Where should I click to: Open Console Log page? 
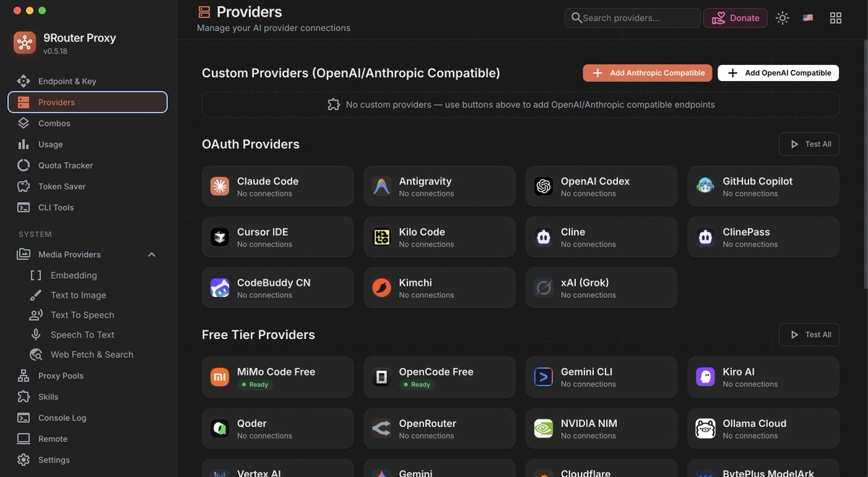pos(88,418)
